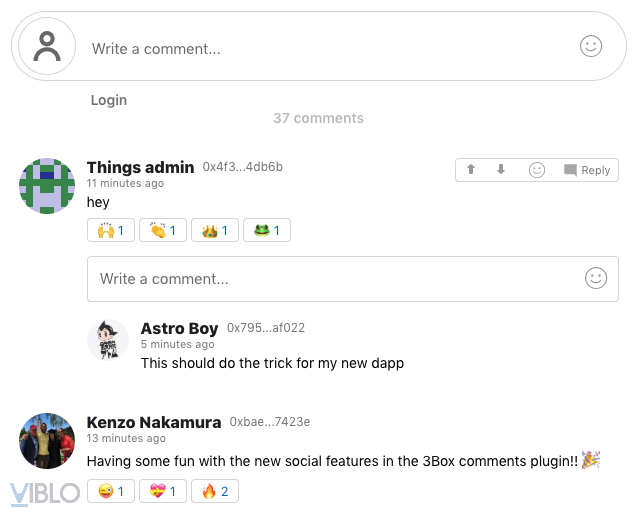Screen dimensions: 641x517
Task: Toggle the heart reaction on Kenzo's comment
Action: tap(163, 491)
